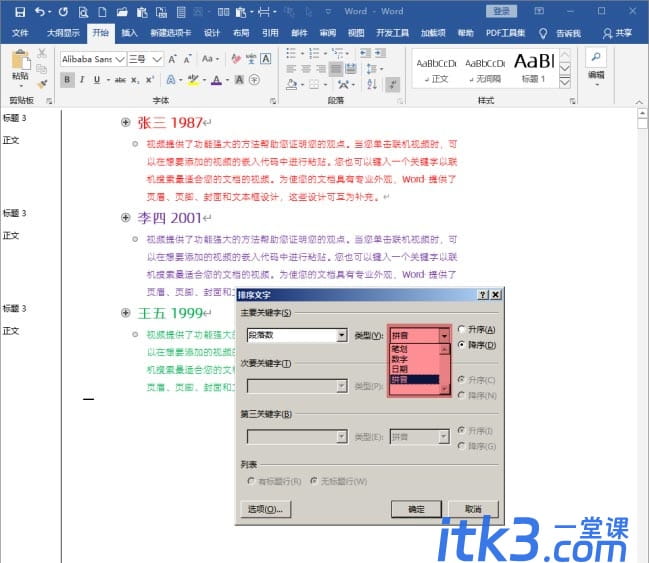Create a new blank document icon

pyautogui.click(x=102, y=12)
